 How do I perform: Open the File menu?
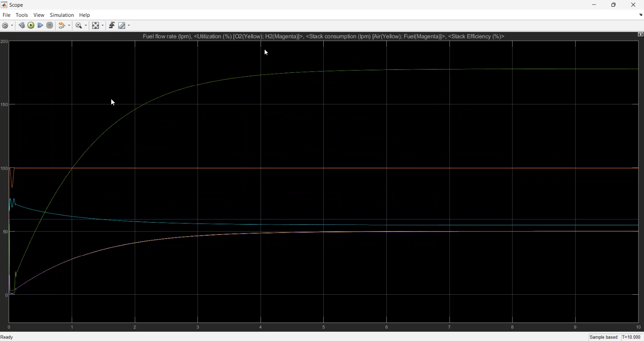point(6,15)
